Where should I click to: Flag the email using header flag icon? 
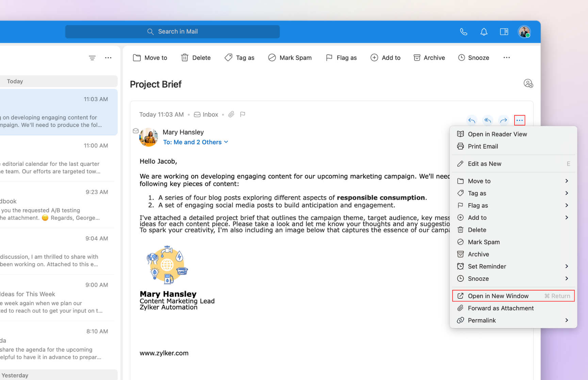coord(243,114)
